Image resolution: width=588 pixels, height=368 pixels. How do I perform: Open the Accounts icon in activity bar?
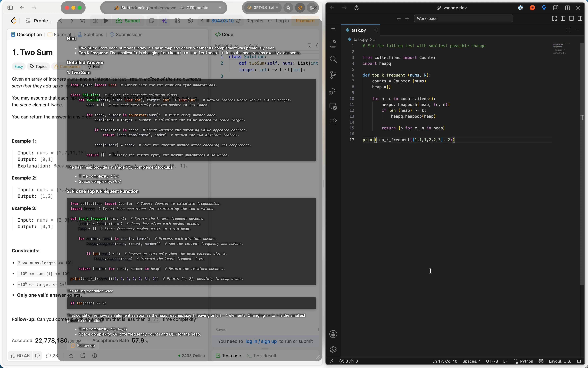point(333,334)
